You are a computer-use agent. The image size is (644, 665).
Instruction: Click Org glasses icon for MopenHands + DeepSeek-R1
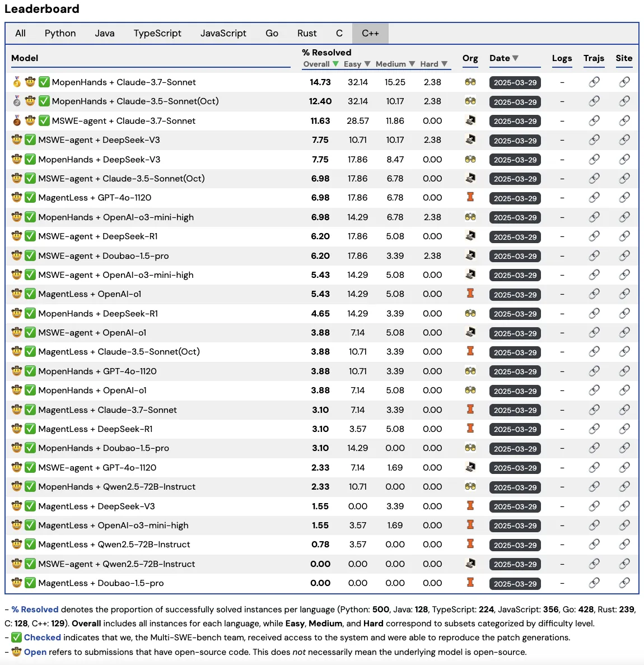pyautogui.click(x=470, y=313)
